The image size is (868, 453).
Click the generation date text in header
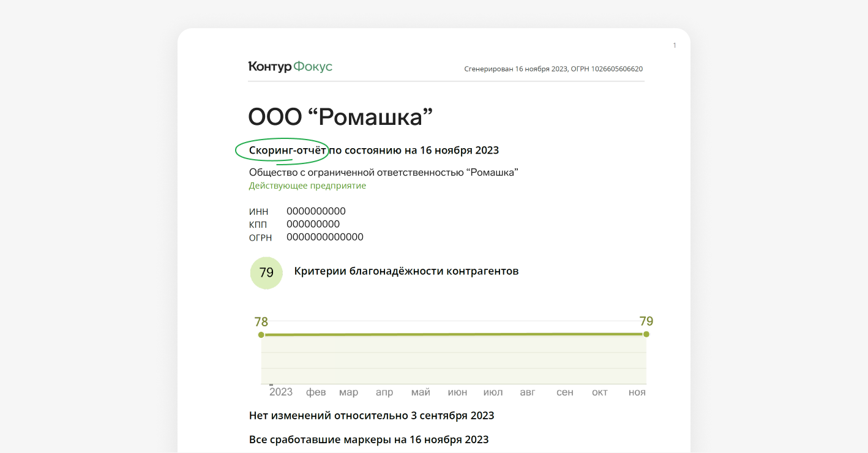(x=553, y=69)
